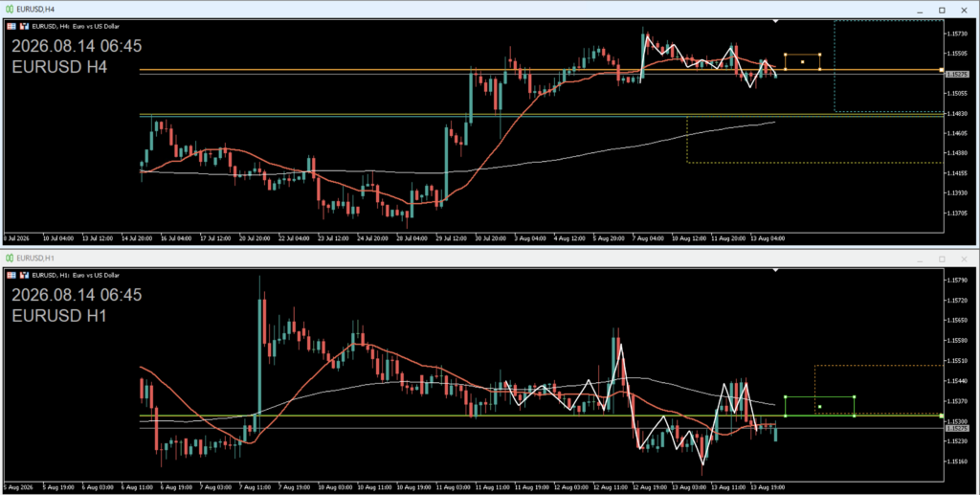Image resolution: width=980 pixels, height=495 pixels.
Task: Maximize the EURUSD,H1 chart window
Action: 942,259
